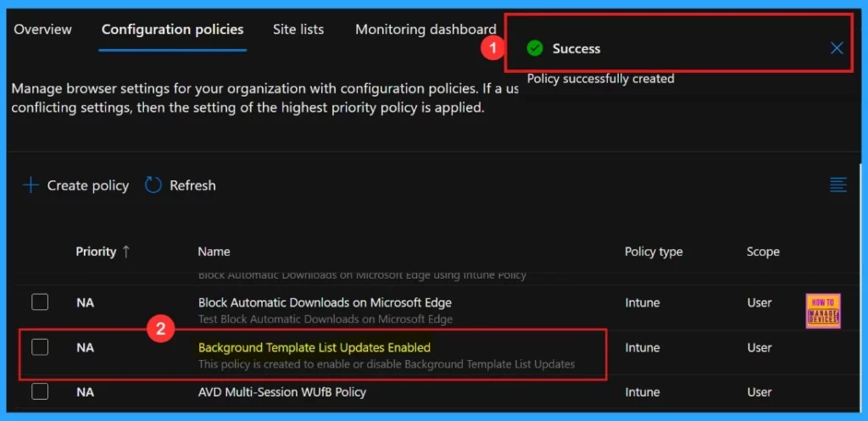Click User scope in Background Template row
The image size is (868, 421).
coord(759,347)
